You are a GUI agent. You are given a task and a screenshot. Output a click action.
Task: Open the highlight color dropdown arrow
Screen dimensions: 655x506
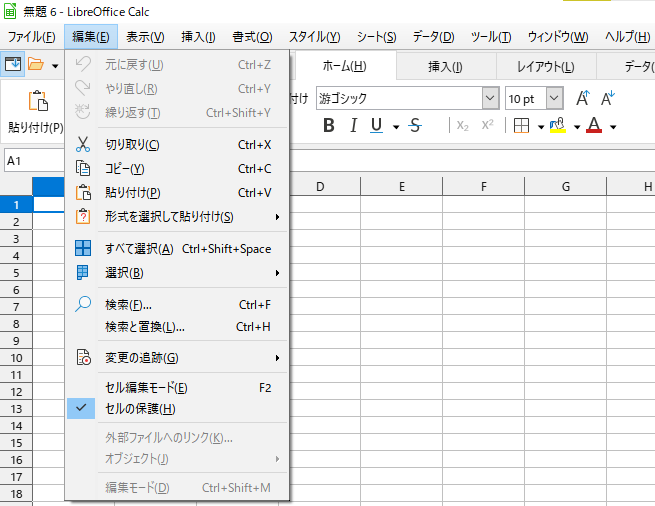(x=577, y=127)
